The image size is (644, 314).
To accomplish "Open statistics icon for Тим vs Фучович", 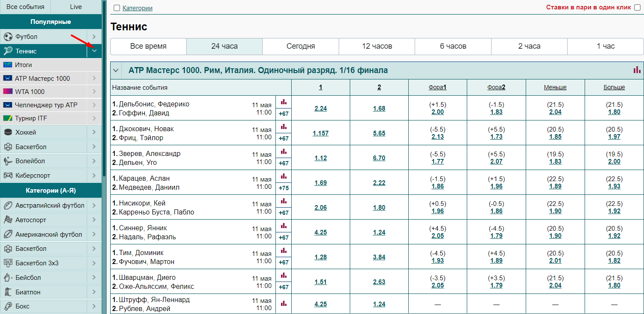I will tap(284, 251).
